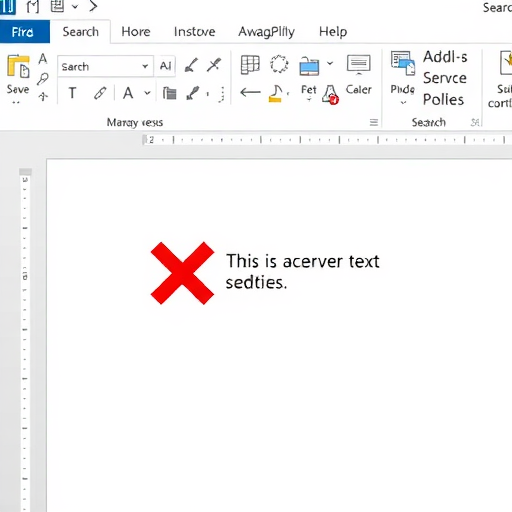Switch to the Hore tab
This screenshot has height=512, width=512.
click(136, 32)
